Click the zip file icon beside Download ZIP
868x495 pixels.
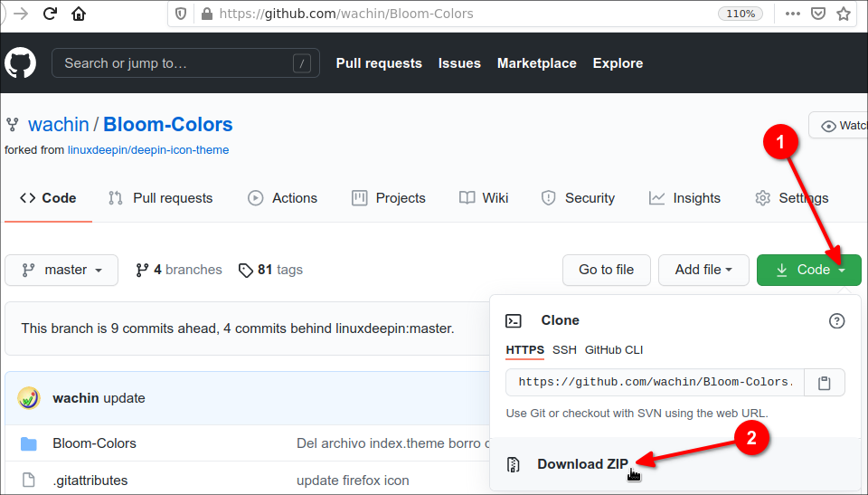coord(514,464)
